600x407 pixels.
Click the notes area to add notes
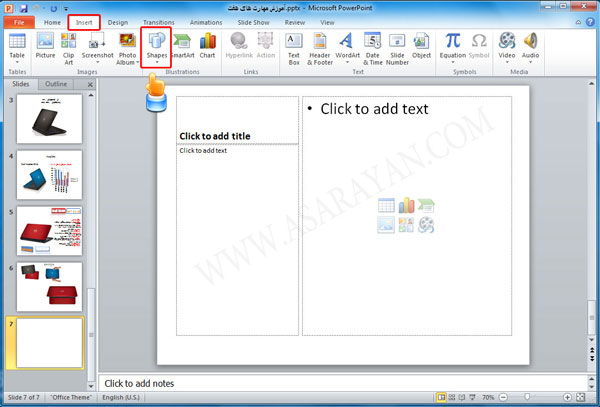coord(340,383)
